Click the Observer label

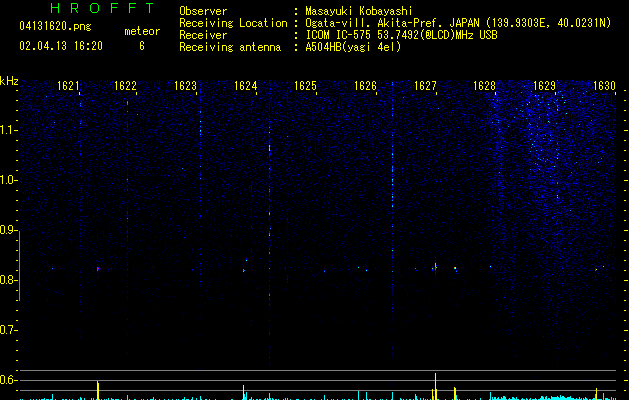(203, 11)
